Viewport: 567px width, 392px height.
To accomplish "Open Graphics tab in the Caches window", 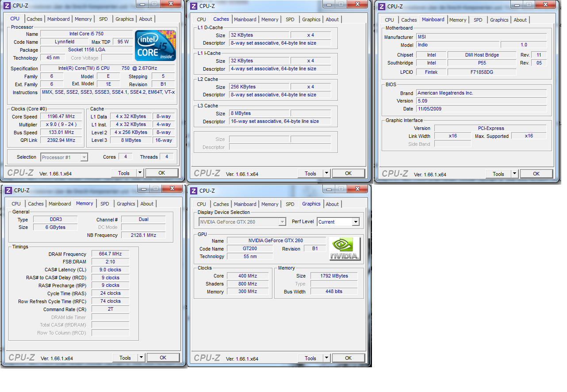I will coord(311,19).
